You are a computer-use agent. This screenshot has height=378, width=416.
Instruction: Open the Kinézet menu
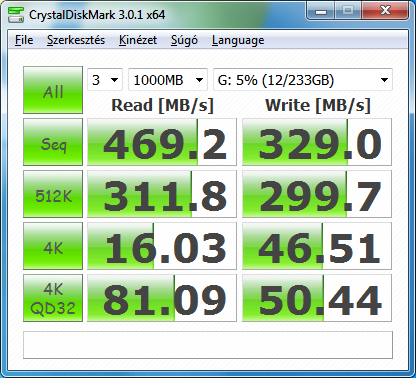click(x=138, y=40)
